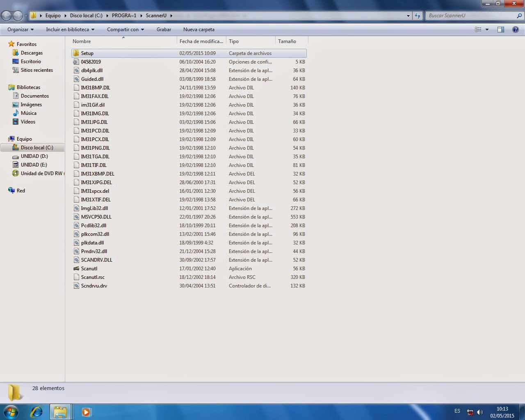Image resolution: width=525 pixels, height=420 pixels.
Task: Select Imágenes library in sidebar
Action: click(x=31, y=105)
